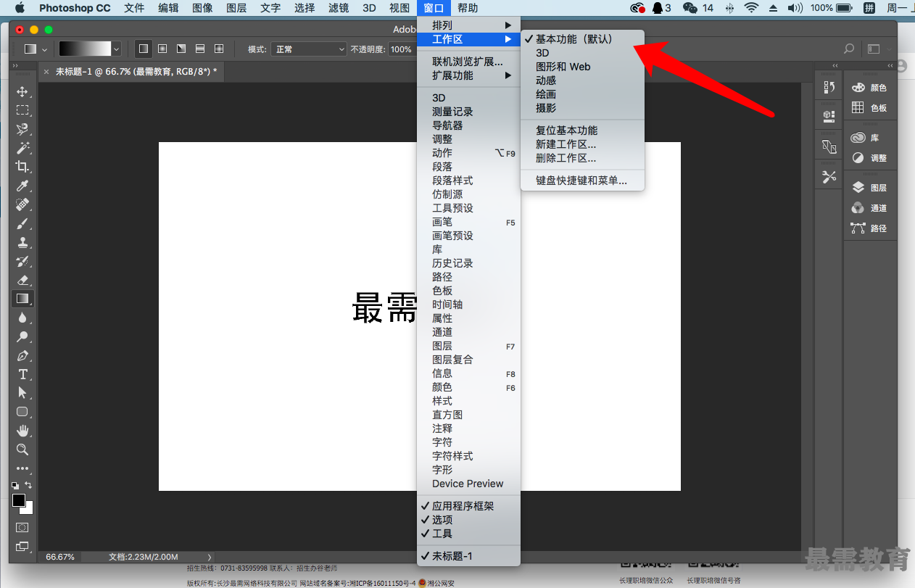Select the Zoom tool
This screenshot has height=588, width=915.
pos(22,450)
